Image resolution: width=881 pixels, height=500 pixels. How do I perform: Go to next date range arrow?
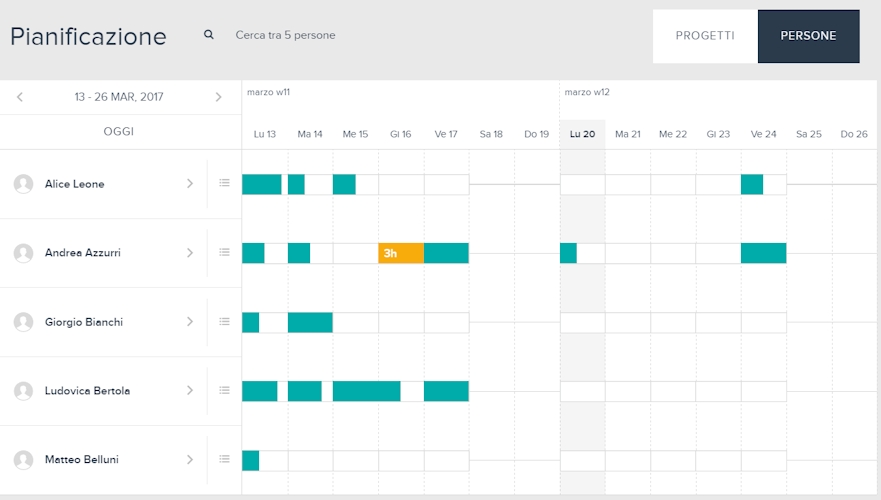218,97
